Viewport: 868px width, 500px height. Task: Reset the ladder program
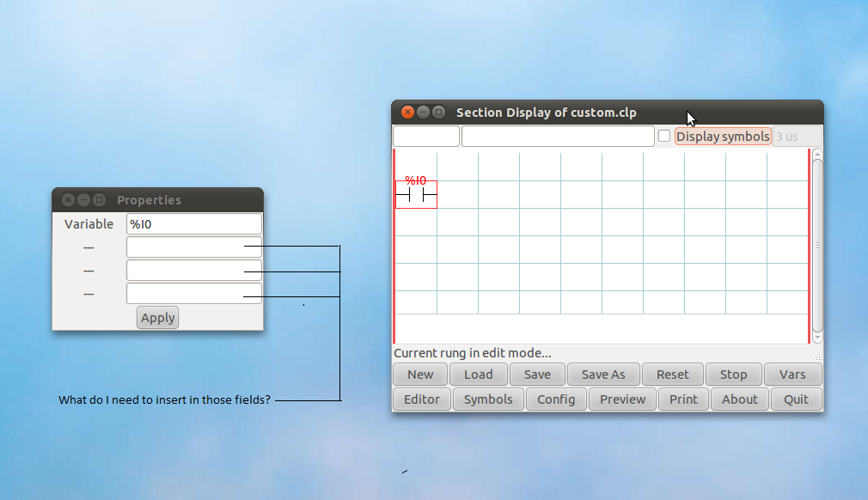673,375
